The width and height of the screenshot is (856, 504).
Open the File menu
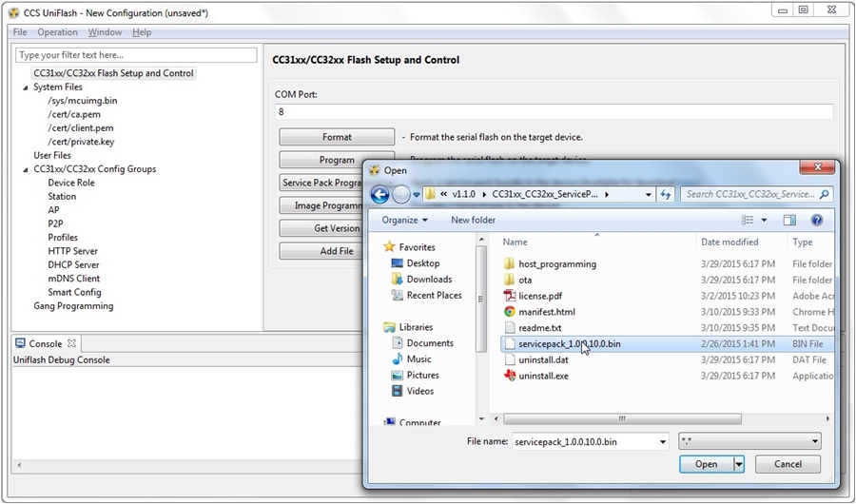point(20,32)
